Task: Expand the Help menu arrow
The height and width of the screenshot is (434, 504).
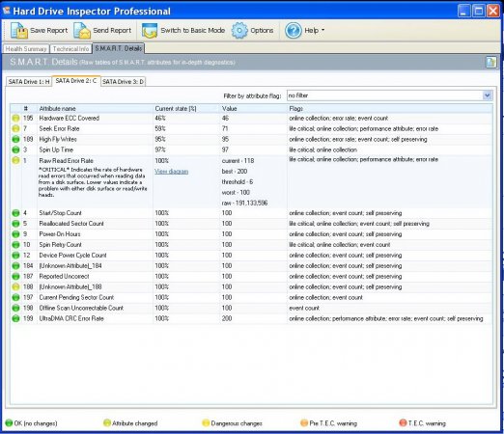Action: tap(322, 30)
